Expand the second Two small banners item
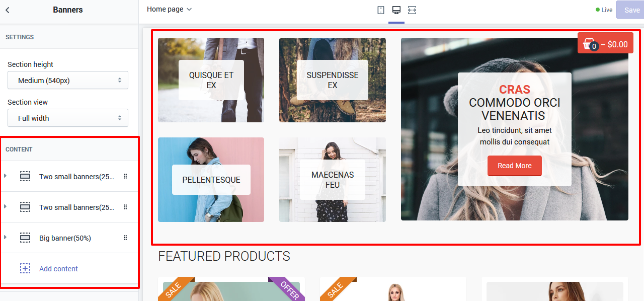The width and height of the screenshot is (644, 301). pyautogui.click(x=5, y=206)
